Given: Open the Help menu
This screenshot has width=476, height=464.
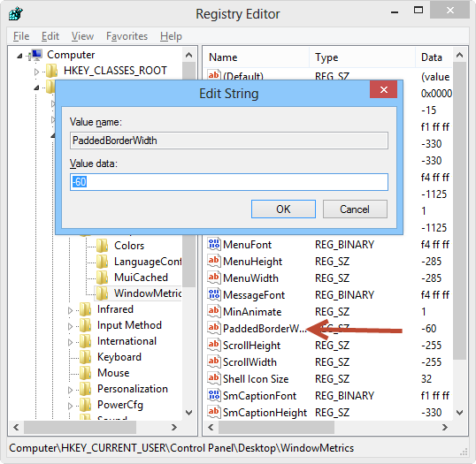Looking at the screenshot, I should (172, 36).
